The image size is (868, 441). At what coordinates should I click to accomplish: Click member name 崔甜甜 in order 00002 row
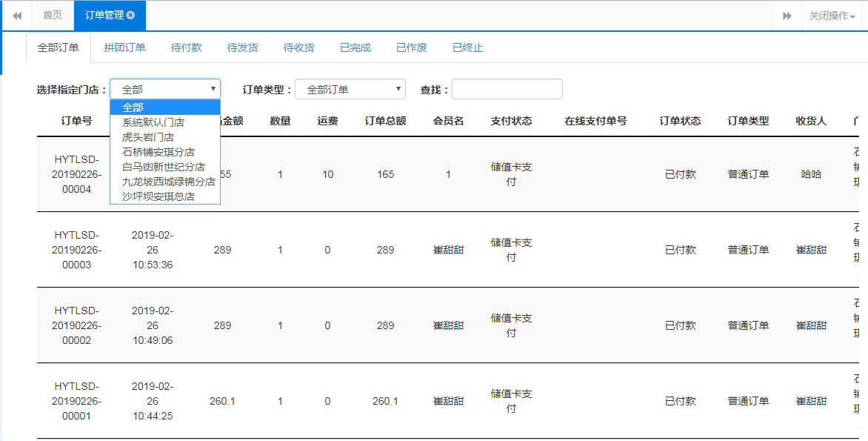click(x=448, y=325)
